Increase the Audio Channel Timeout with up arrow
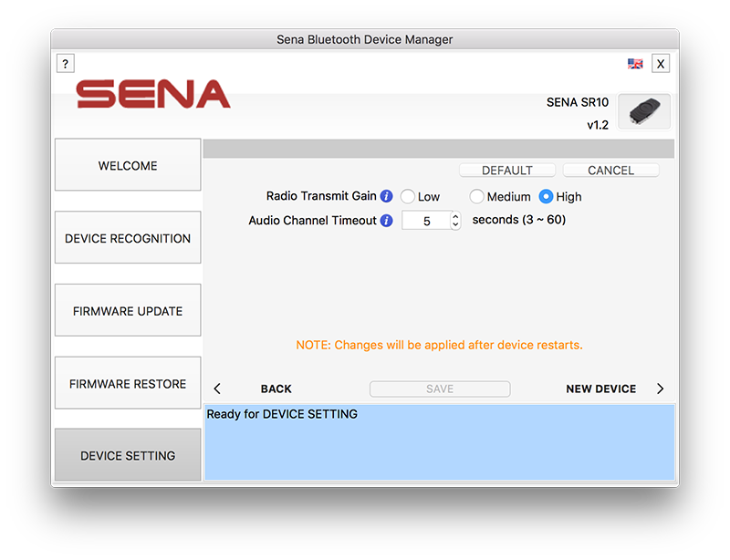 pyautogui.click(x=455, y=216)
